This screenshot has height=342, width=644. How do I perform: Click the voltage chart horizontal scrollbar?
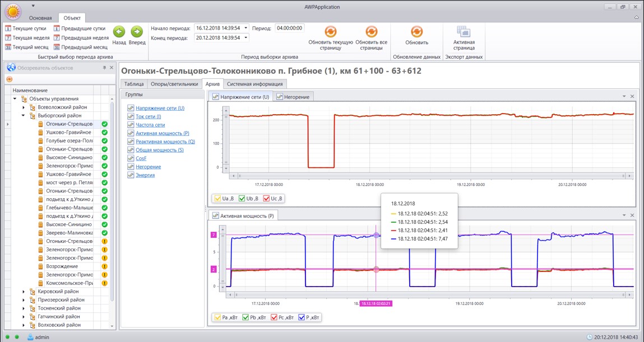430,176
